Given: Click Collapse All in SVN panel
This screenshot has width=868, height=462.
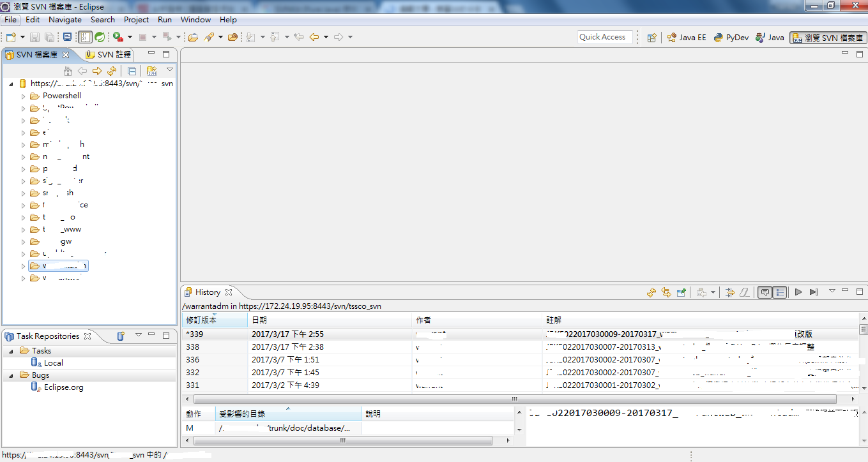Looking at the screenshot, I should point(132,71).
